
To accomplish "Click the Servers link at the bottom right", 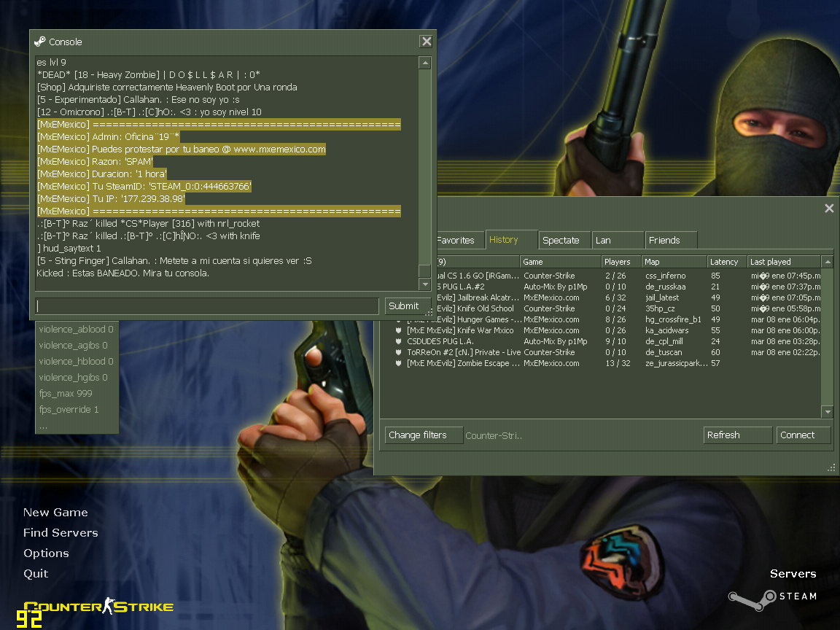I will (793, 574).
